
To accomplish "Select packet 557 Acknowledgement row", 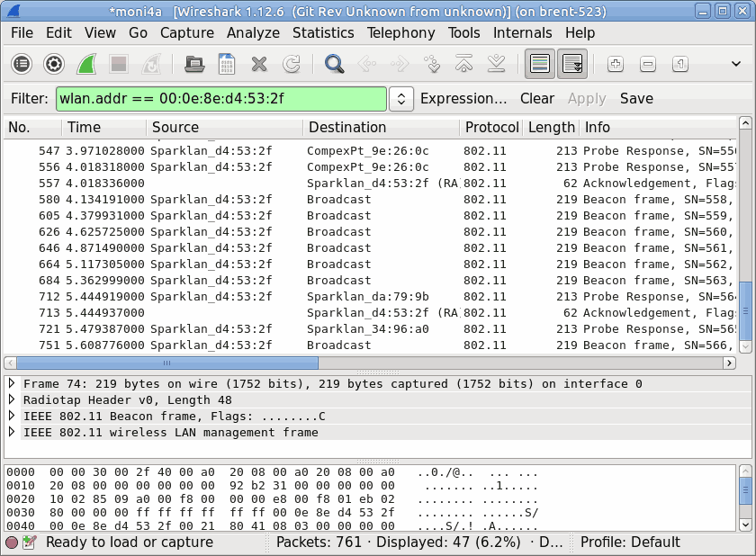I will pyautogui.click(x=370, y=184).
